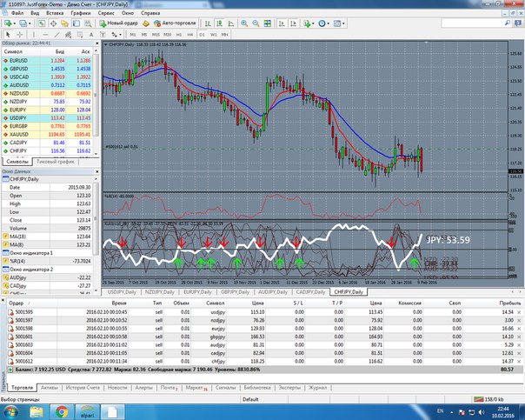Switch to the GBPJPY,Daily chart tab
The width and height of the screenshot is (525, 420).
pyautogui.click(x=235, y=292)
